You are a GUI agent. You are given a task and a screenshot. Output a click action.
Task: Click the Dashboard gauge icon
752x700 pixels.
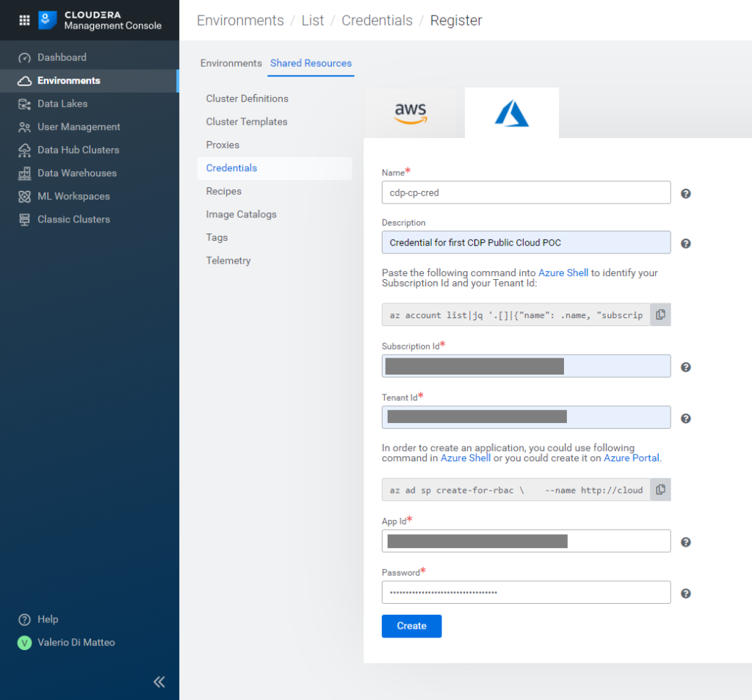(x=24, y=57)
